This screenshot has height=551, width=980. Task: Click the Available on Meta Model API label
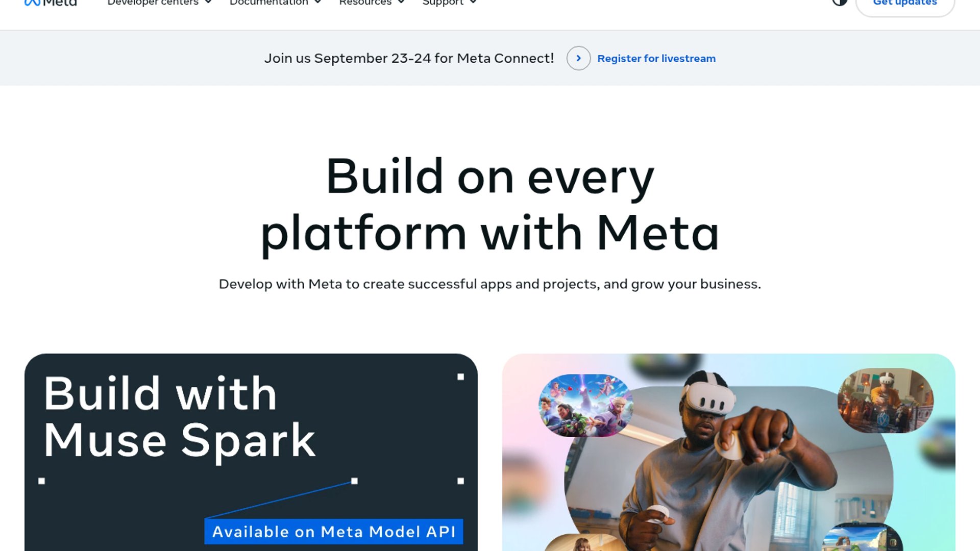(x=334, y=532)
